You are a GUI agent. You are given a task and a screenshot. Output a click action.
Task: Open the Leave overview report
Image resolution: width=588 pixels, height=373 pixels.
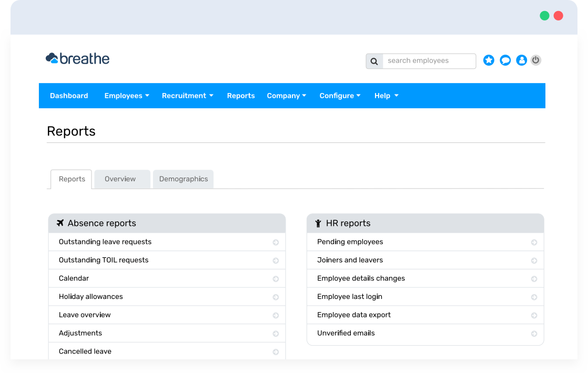(x=167, y=315)
